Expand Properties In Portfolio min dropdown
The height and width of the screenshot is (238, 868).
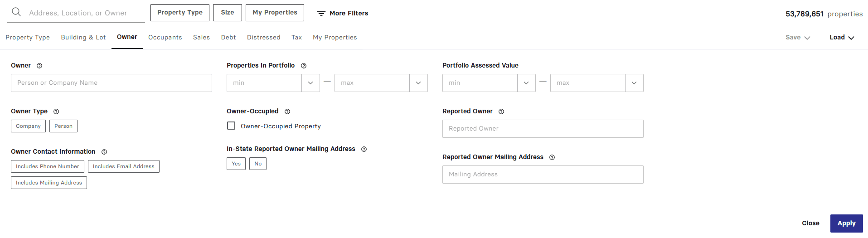click(x=310, y=83)
